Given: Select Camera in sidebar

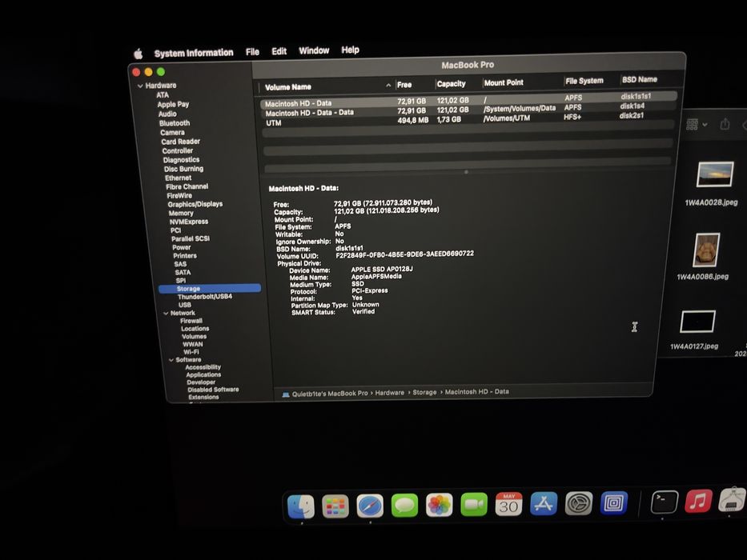Looking at the screenshot, I should (172, 133).
